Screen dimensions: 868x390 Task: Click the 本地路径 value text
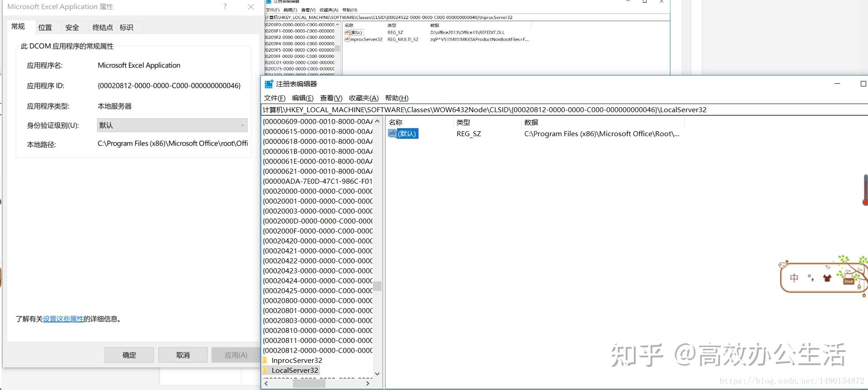(x=173, y=143)
